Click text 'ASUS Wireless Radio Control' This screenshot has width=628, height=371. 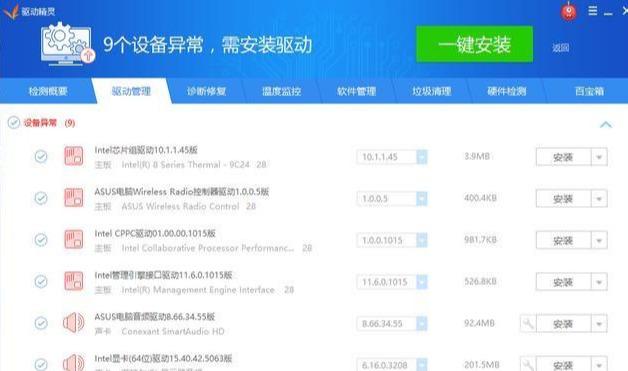coord(180,206)
